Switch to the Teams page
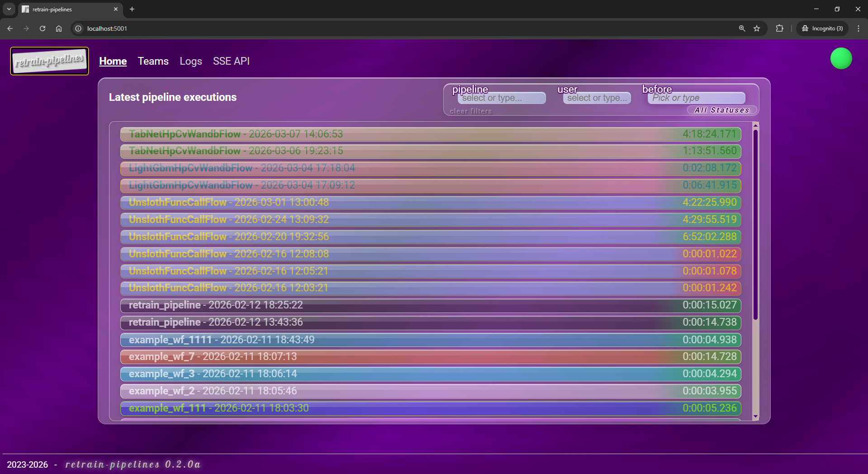The image size is (868, 474). click(153, 61)
